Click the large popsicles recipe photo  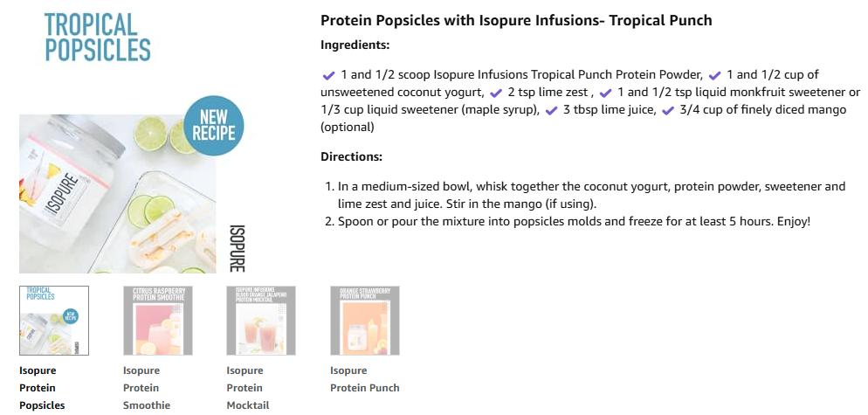click(117, 193)
